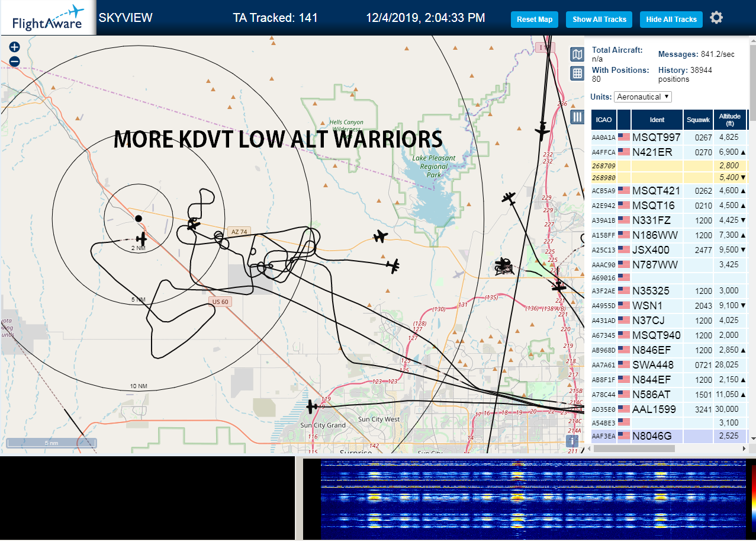Click the FlightAware logo
Image resolution: width=756 pixels, height=541 pixels.
[48, 18]
